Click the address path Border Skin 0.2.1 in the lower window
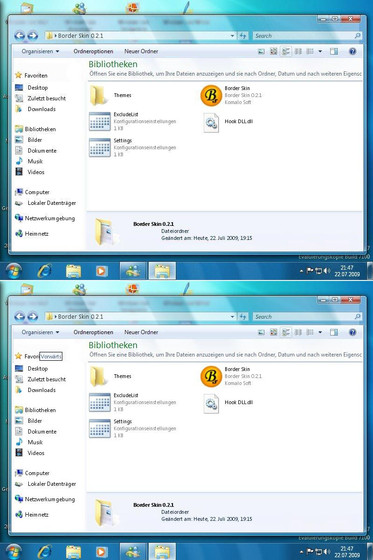 pyautogui.click(x=80, y=316)
